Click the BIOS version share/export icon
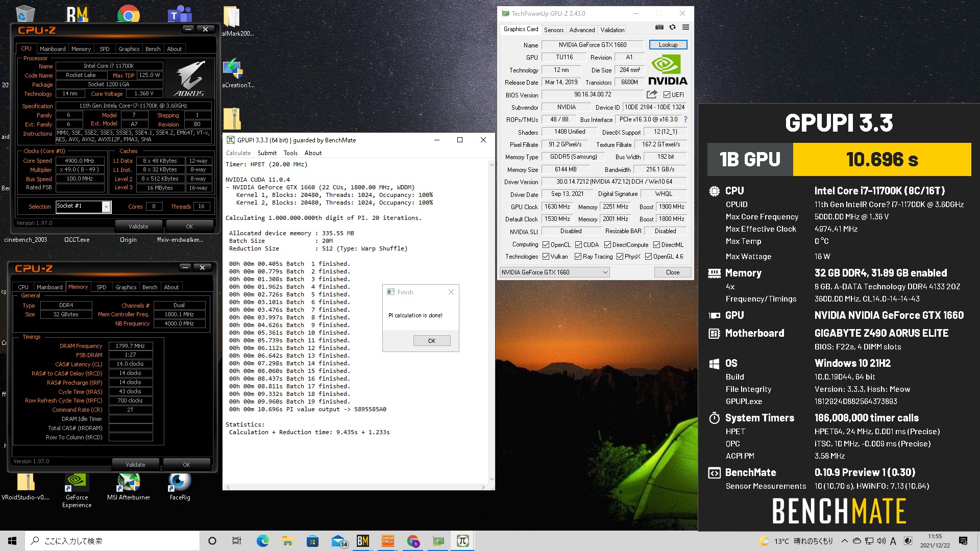980x551 pixels. tap(652, 94)
